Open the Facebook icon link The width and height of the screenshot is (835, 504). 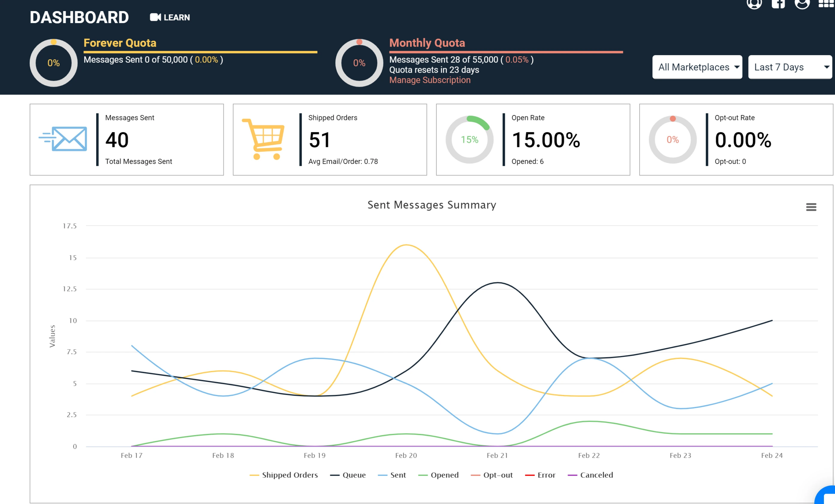(x=778, y=3)
